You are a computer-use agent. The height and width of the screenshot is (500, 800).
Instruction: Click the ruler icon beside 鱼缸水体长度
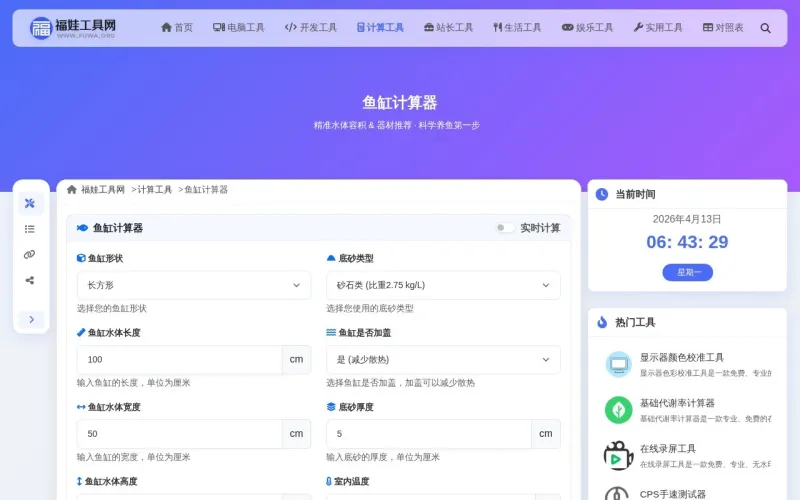pos(81,333)
